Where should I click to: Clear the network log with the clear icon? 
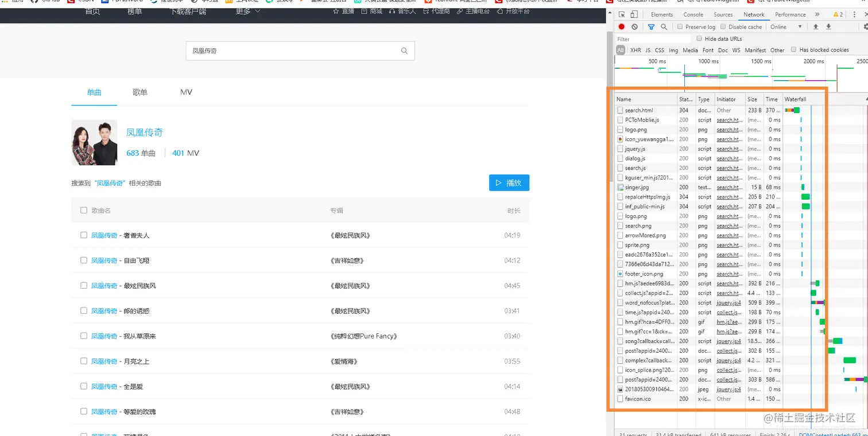click(634, 27)
